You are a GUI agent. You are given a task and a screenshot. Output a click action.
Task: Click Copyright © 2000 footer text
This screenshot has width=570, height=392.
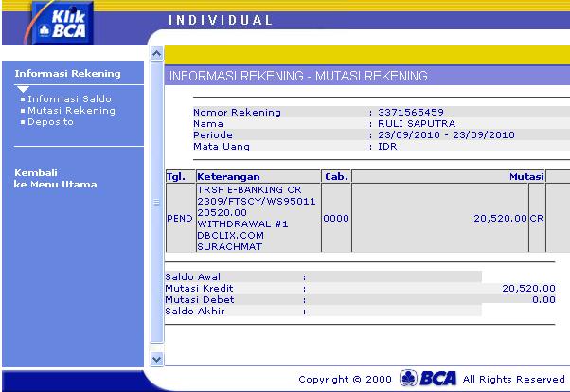point(345,380)
